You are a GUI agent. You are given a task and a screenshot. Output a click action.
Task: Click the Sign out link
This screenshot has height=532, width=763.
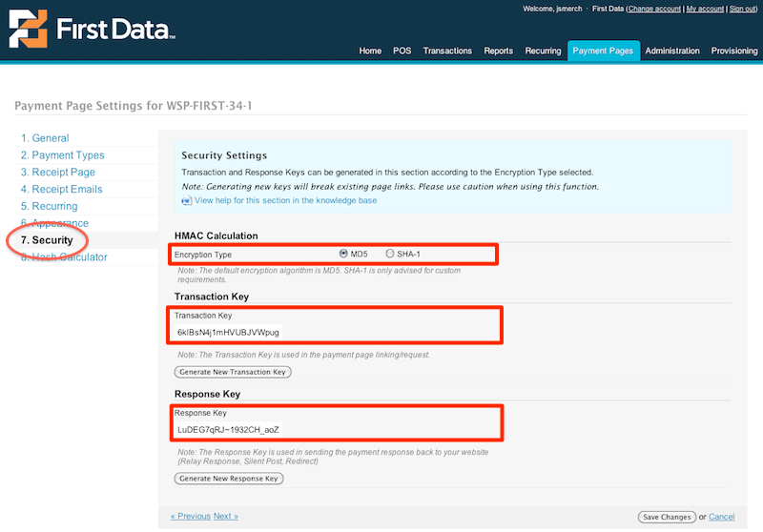(742, 9)
